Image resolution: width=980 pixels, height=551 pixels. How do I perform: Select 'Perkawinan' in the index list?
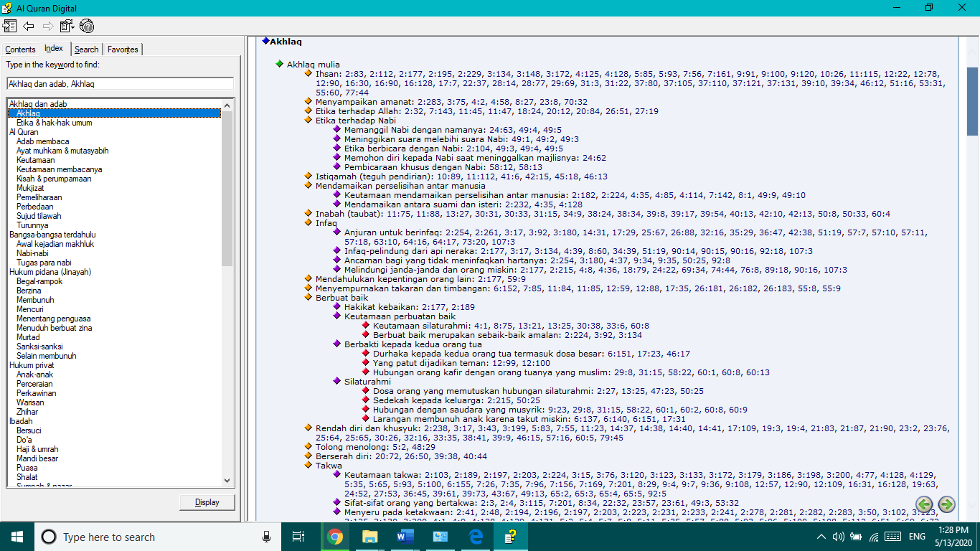(36, 393)
